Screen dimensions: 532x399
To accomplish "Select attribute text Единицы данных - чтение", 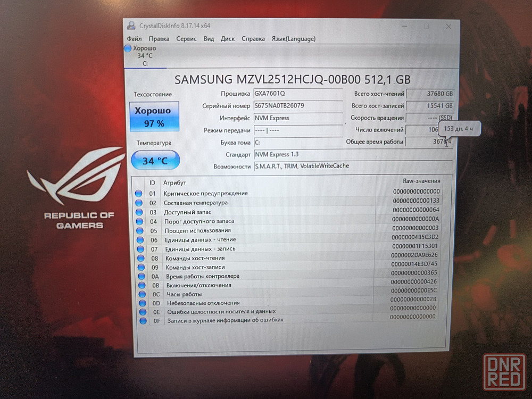I will [201, 240].
